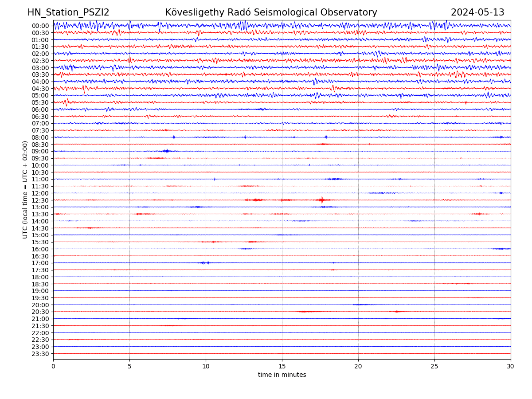This screenshot has height=399, width=532.
Task: Click the Kövesligethy Radó Seismological Observatory heading
Action: point(271,13)
